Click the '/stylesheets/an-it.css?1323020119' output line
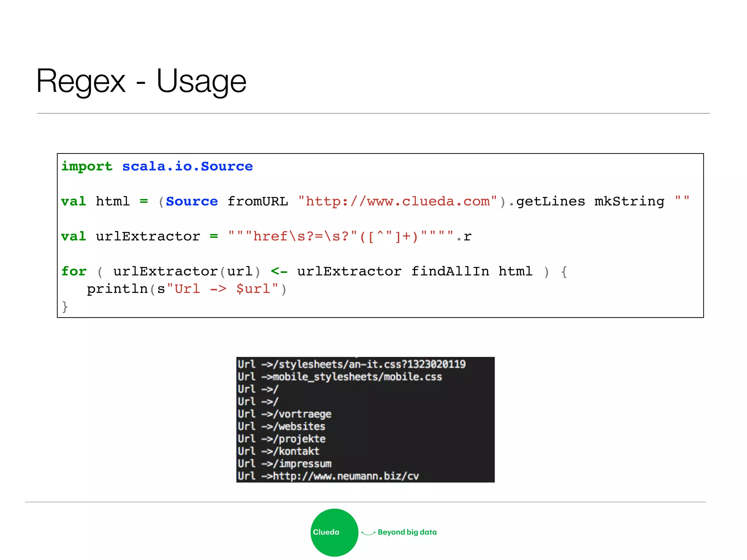Image resolution: width=747 pixels, height=560 pixels. click(352, 364)
